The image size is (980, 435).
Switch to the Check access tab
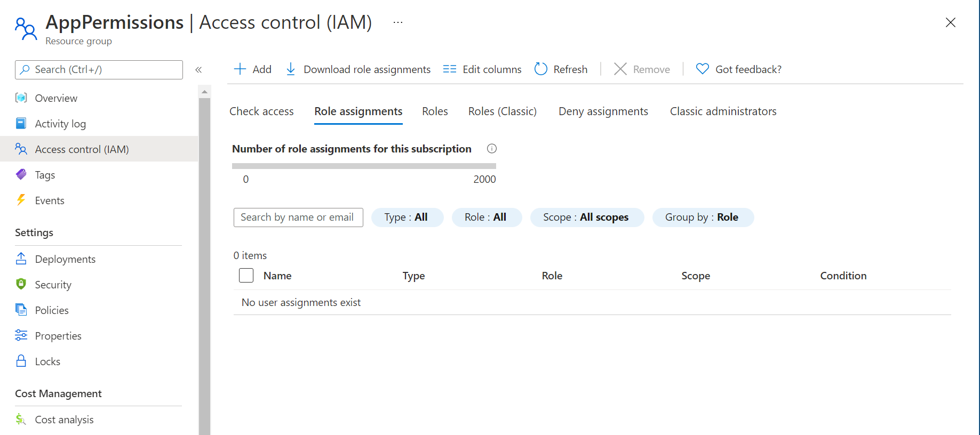(x=261, y=111)
